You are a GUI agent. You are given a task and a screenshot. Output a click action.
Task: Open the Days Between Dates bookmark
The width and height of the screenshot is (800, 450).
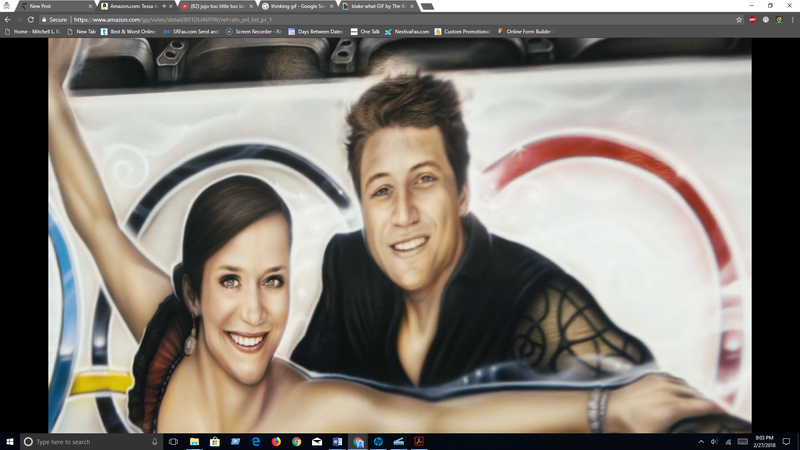pos(315,32)
